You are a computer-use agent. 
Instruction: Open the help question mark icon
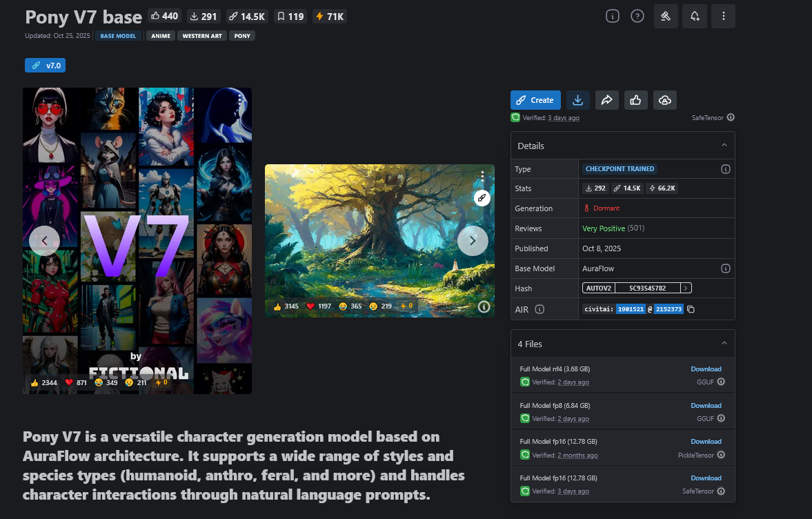(637, 16)
